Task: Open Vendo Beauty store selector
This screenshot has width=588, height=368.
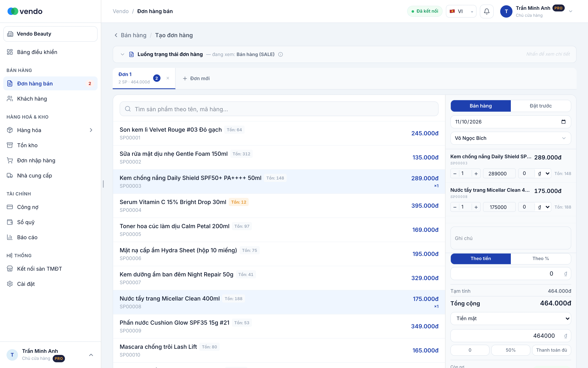Action: [51, 34]
